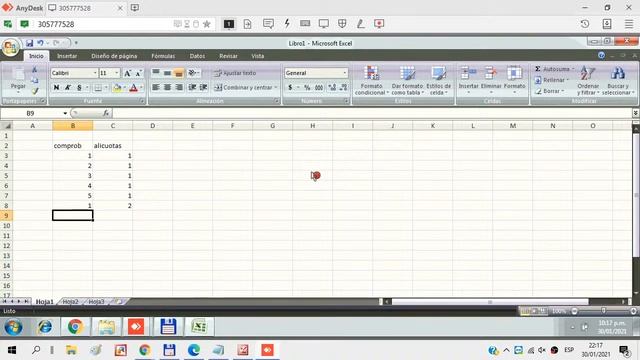The image size is (640, 360).
Task: Select cell containing 'comprob'
Action: click(x=72, y=146)
